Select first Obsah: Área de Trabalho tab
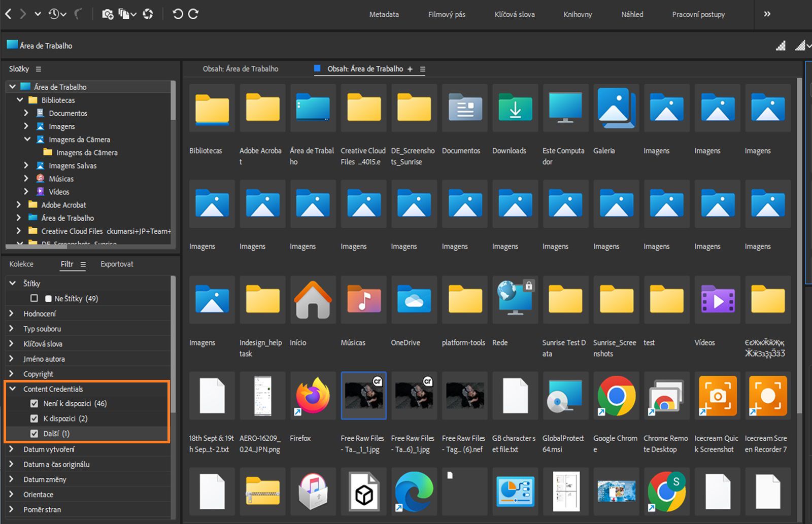Screen dimensions: 812x524 point(241,69)
